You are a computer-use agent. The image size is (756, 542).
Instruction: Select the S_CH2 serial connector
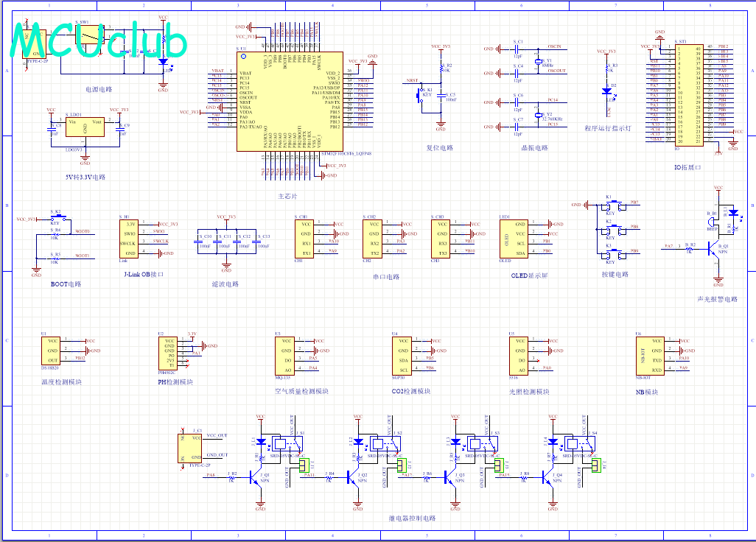(x=372, y=239)
